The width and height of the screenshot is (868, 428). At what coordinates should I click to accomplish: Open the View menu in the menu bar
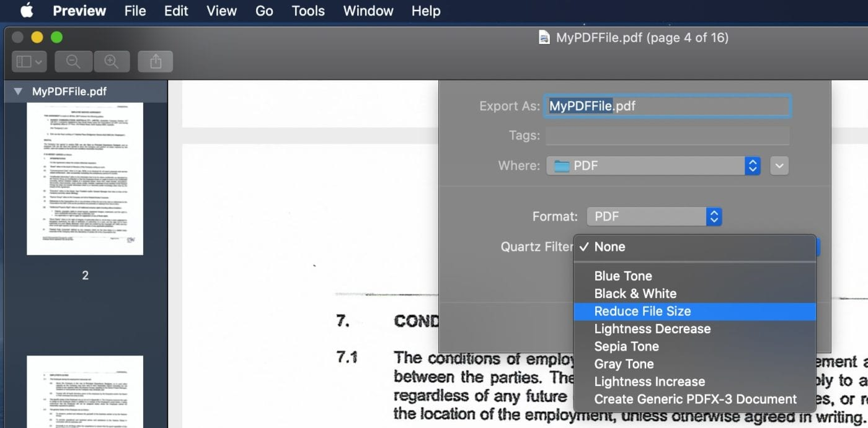[221, 10]
